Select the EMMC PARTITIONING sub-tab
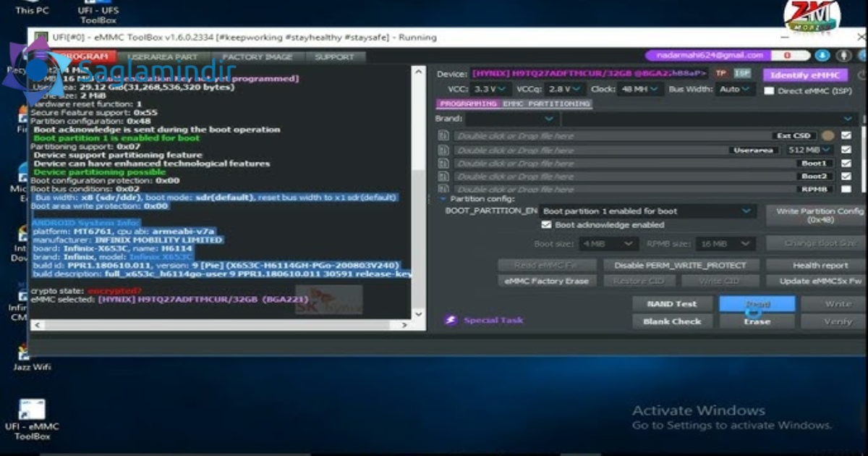The width and height of the screenshot is (868, 456). pyautogui.click(x=546, y=104)
